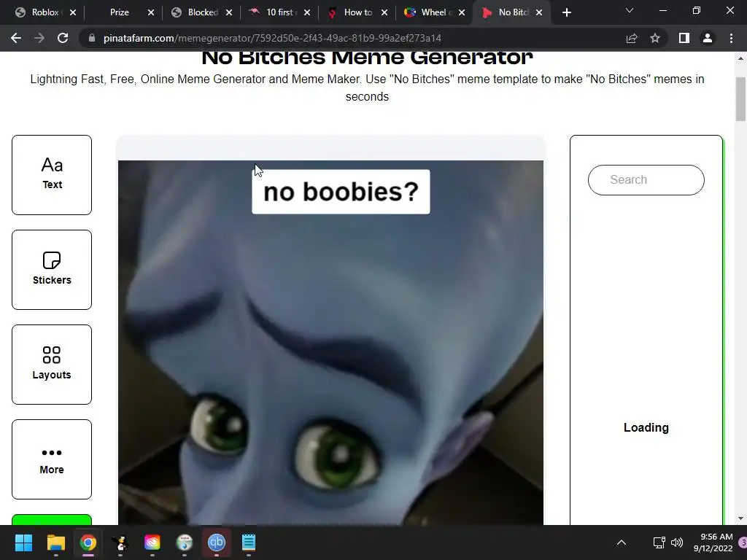This screenshot has height=560, width=747.
Task: Open the tab search dropdown
Action: pyautogui.click(x=630, y=10)
